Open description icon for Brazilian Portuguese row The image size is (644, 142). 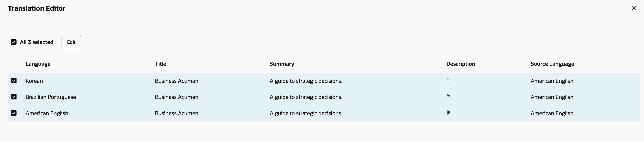tap(449, 96)
